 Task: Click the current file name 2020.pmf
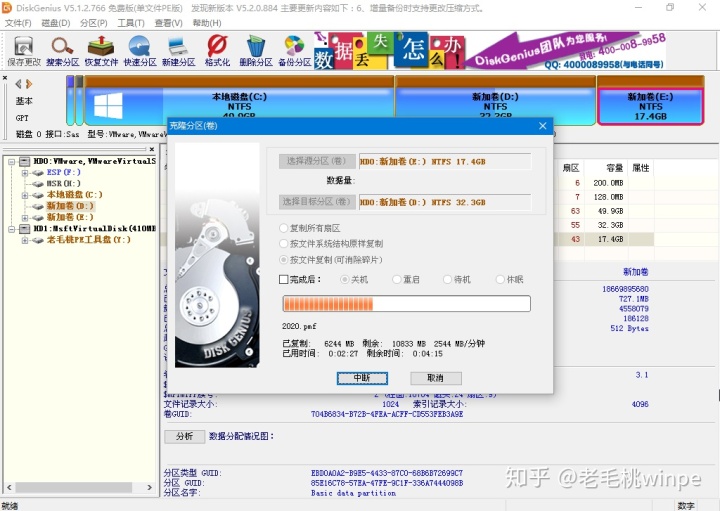[299, 326]
